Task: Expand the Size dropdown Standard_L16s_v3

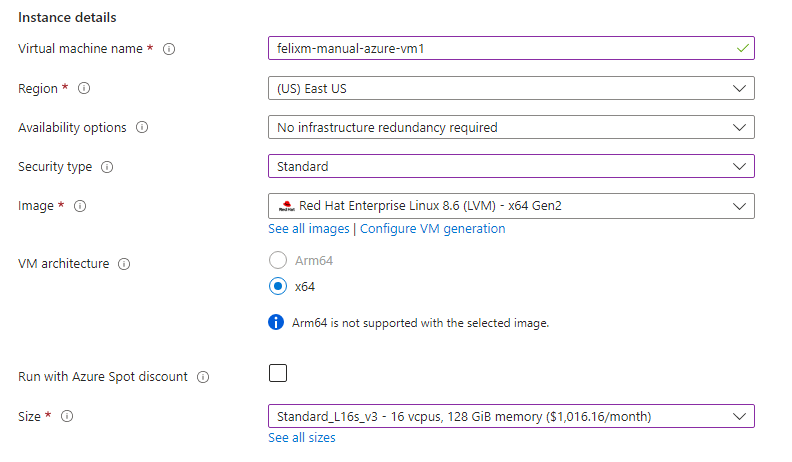Action: (511, 416)
